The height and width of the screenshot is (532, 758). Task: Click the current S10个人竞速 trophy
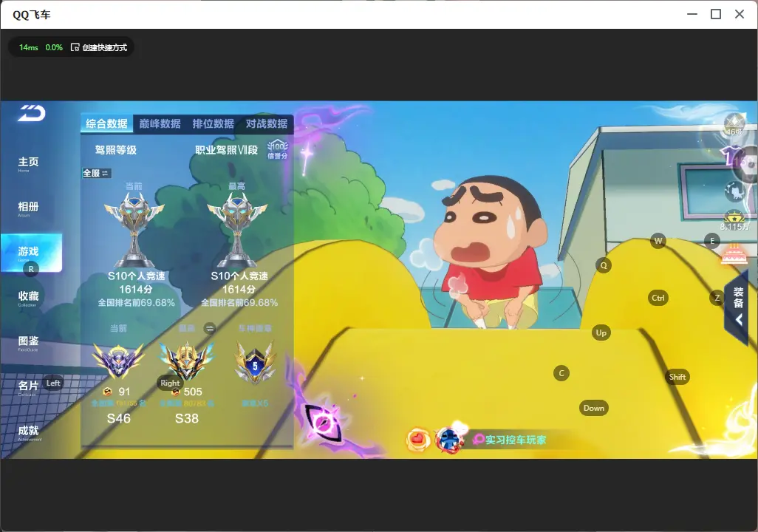pyautogui.click(x=134, y=230)
